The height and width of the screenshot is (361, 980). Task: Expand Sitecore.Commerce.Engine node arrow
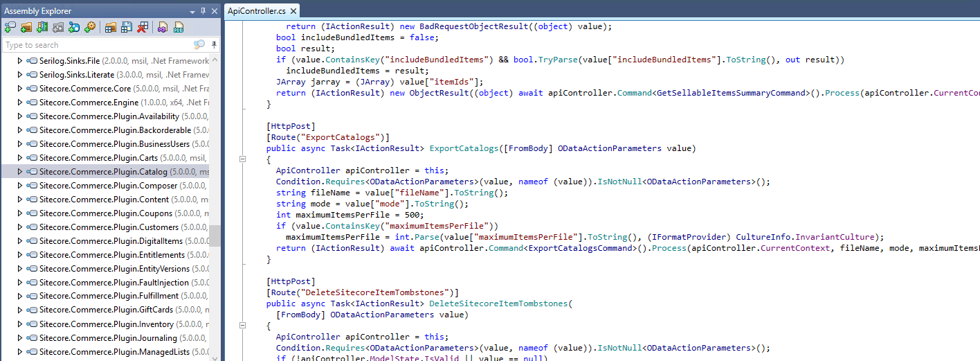20,103
